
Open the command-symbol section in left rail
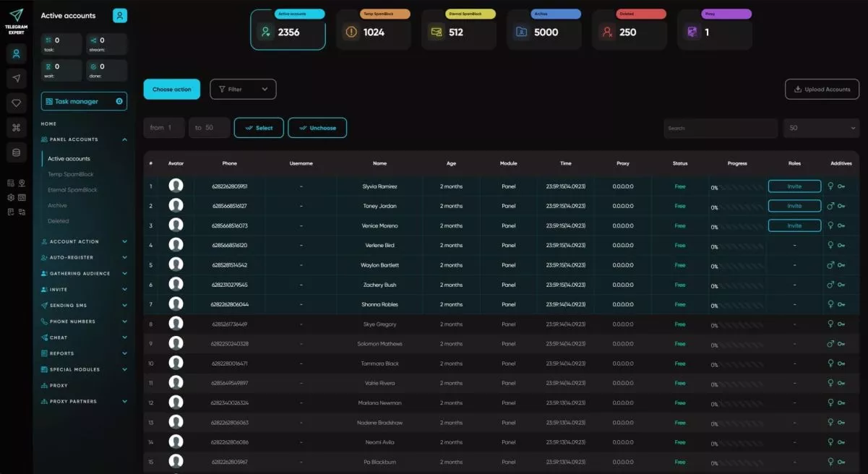coord(17,128)
